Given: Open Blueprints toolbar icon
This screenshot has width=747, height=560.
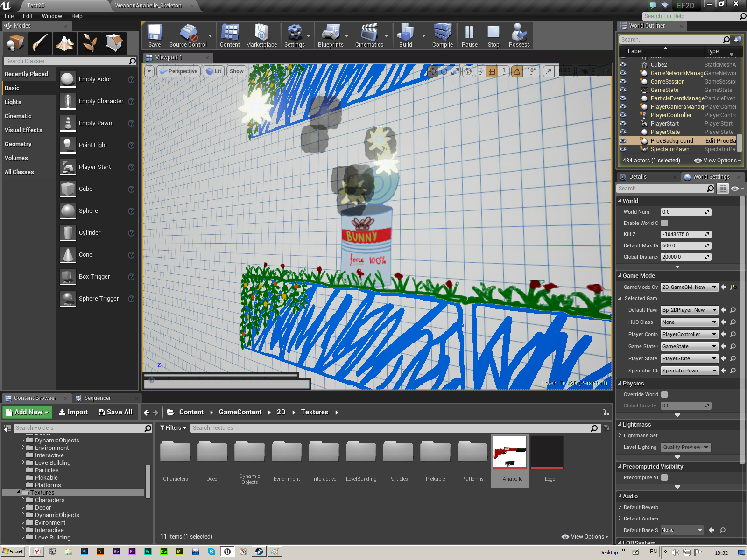Looking at the screenshot, I should pos(331,36).
